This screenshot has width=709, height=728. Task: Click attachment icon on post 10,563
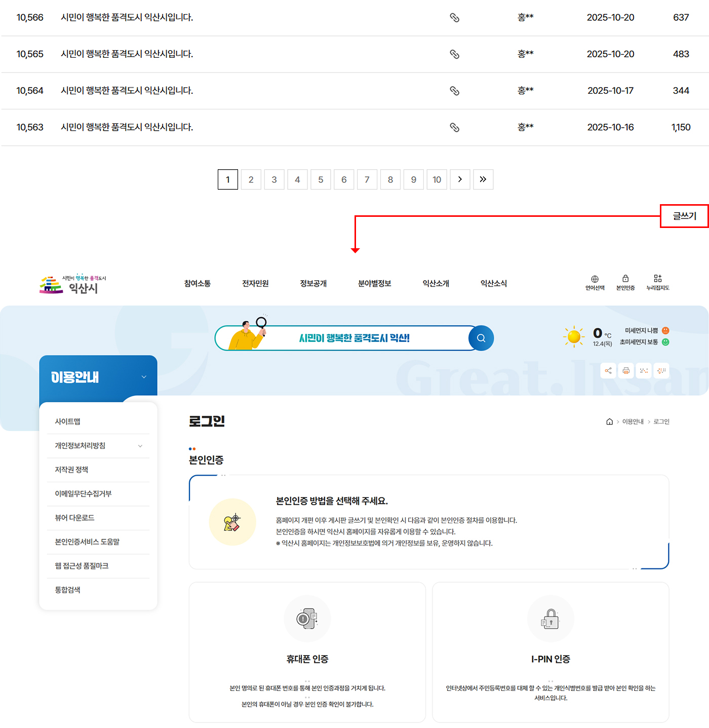(x=455, y=127)
